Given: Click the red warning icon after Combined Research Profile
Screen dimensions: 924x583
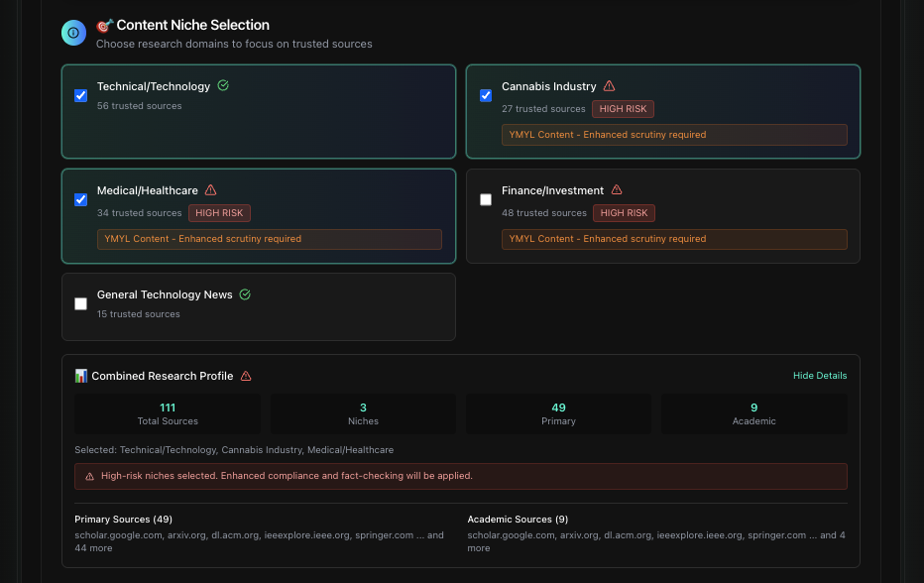Looking at the screenshot, I should coord(247,376).
